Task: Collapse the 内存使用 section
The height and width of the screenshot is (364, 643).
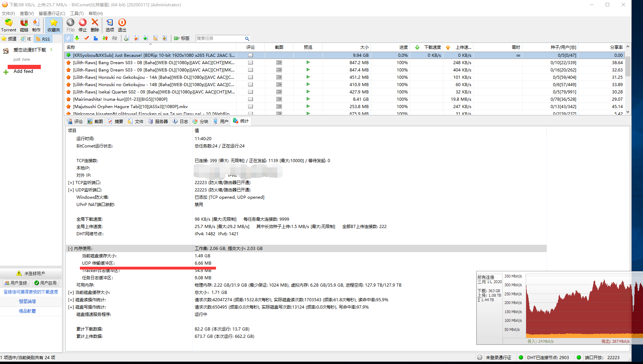Action: [x=70, y=249]
